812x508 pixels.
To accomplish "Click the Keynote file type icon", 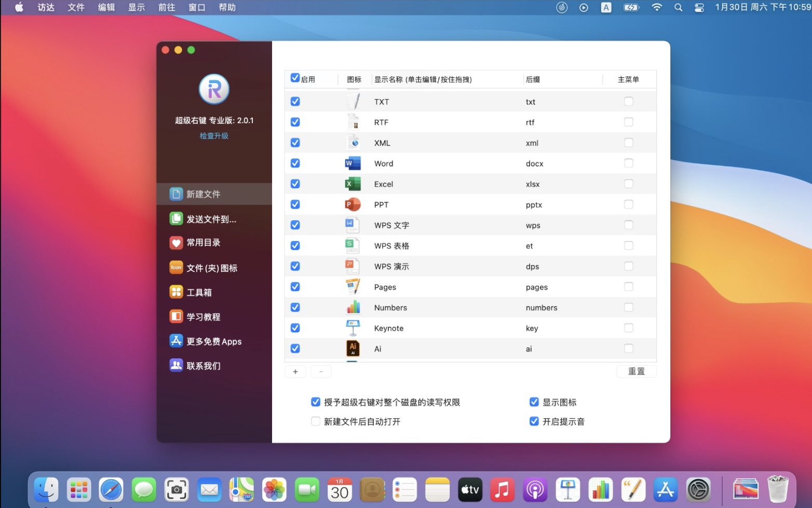I will (353, 328).
